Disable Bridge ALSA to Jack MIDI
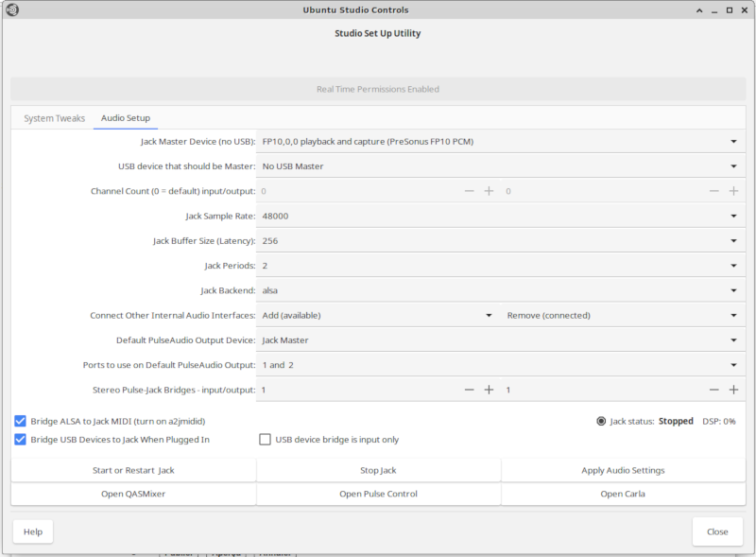 [x=21, y=421]
